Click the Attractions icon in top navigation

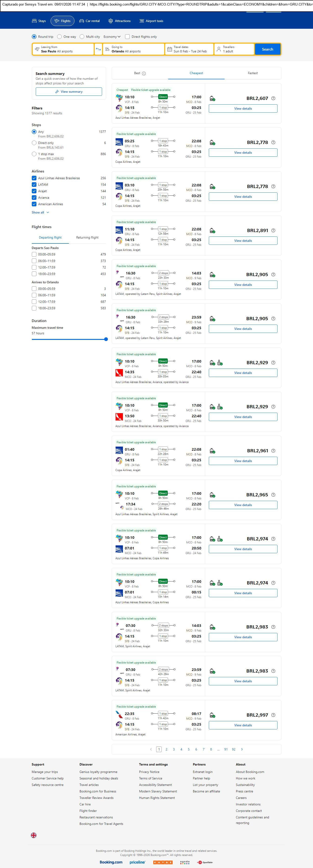[111, 21]
